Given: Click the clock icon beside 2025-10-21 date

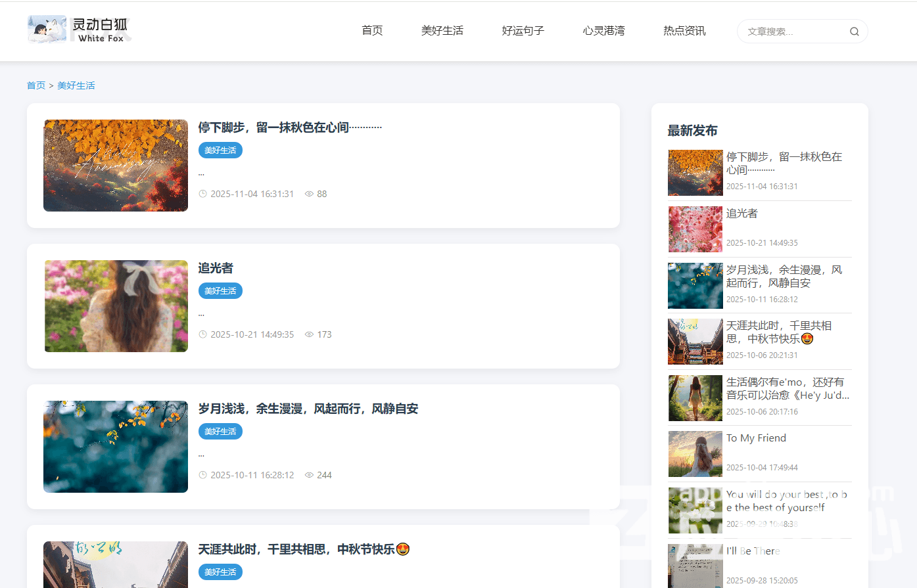Looking at the screenshot, I should [203, 334].
